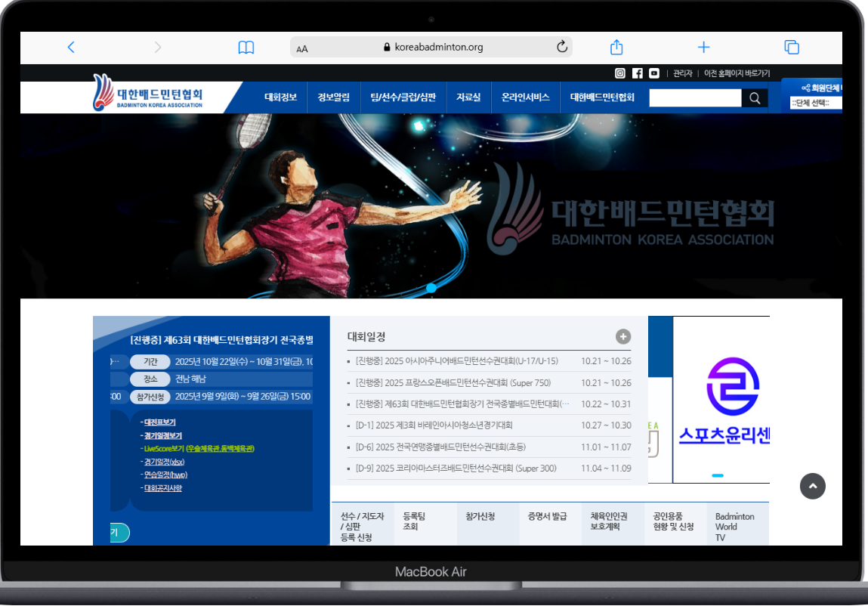Click the site search input field
868x606 pixels.
(695, 98)
